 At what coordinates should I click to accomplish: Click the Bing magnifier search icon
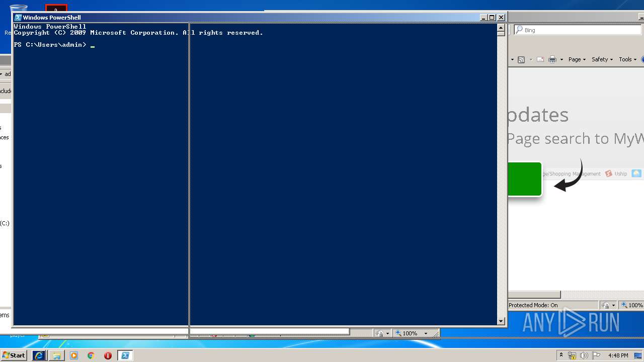click(x=519, y=30)
